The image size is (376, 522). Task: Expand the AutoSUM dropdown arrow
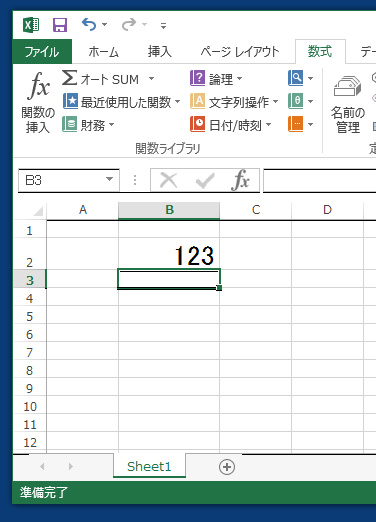point(151,79)
